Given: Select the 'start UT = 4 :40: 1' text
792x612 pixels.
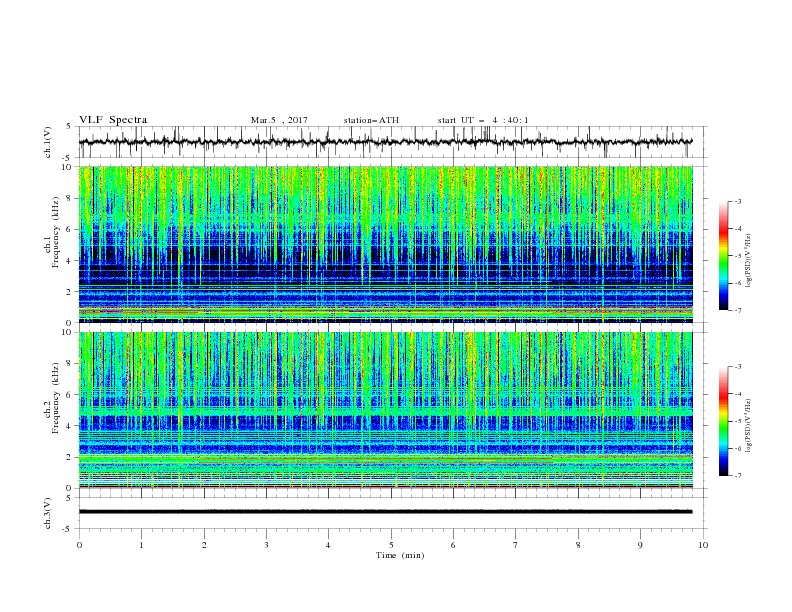Looking at the screenshot, I should click(483, 120).
